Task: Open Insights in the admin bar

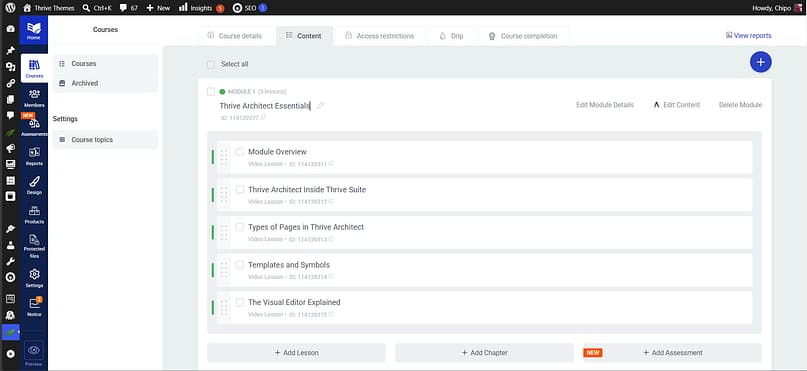Action: [x=201, y=8]
